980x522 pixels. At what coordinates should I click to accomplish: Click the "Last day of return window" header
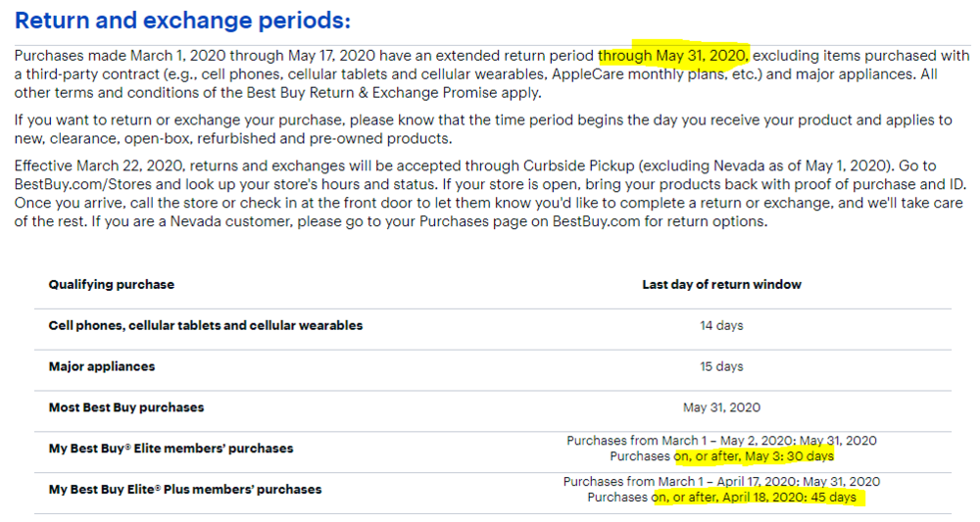[x=721, y=285]
